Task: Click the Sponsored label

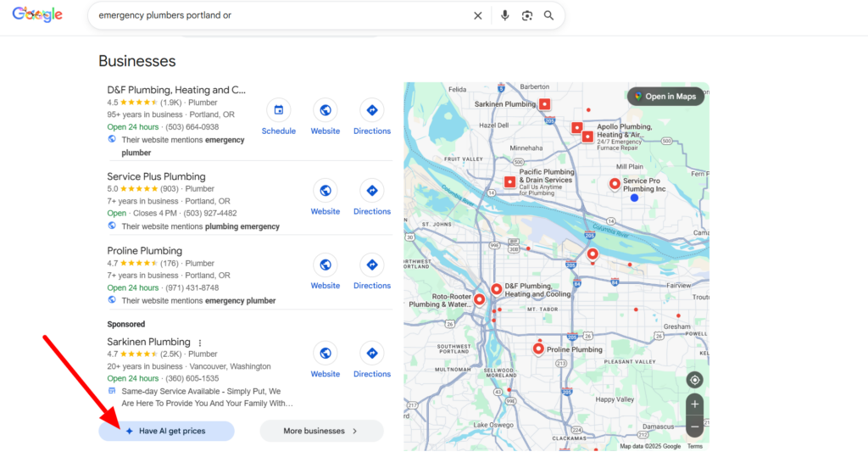Action: (126, 325)
